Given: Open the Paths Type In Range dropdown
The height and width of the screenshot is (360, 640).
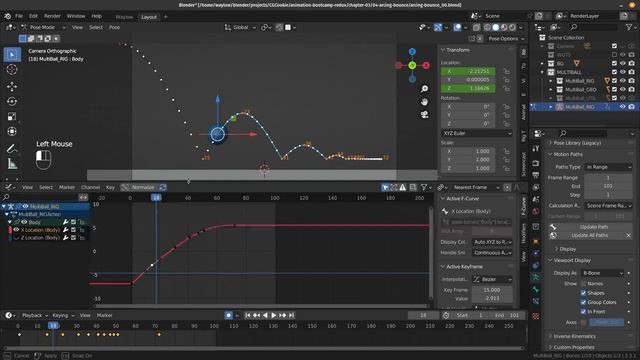Looking at the screenshot, I should [x=608, y=167].
